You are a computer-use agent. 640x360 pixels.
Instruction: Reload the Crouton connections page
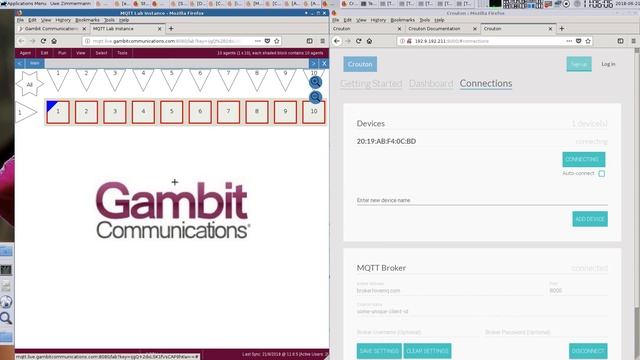[x=358, y=41]
